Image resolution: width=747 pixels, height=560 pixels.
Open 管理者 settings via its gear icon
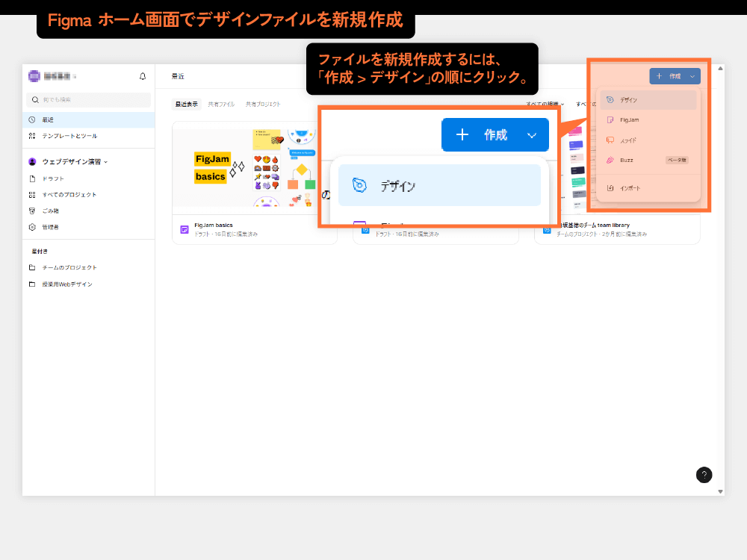(32, 227)
